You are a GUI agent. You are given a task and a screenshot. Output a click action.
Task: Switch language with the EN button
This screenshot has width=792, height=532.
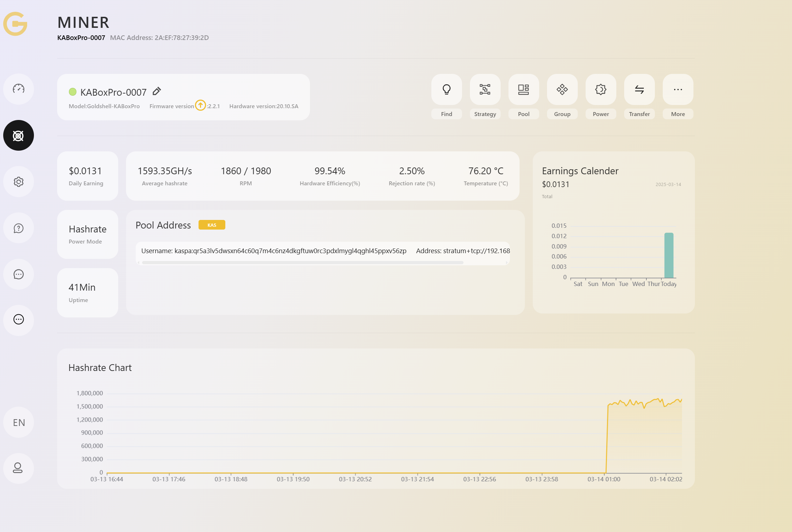tap(19, 422)
